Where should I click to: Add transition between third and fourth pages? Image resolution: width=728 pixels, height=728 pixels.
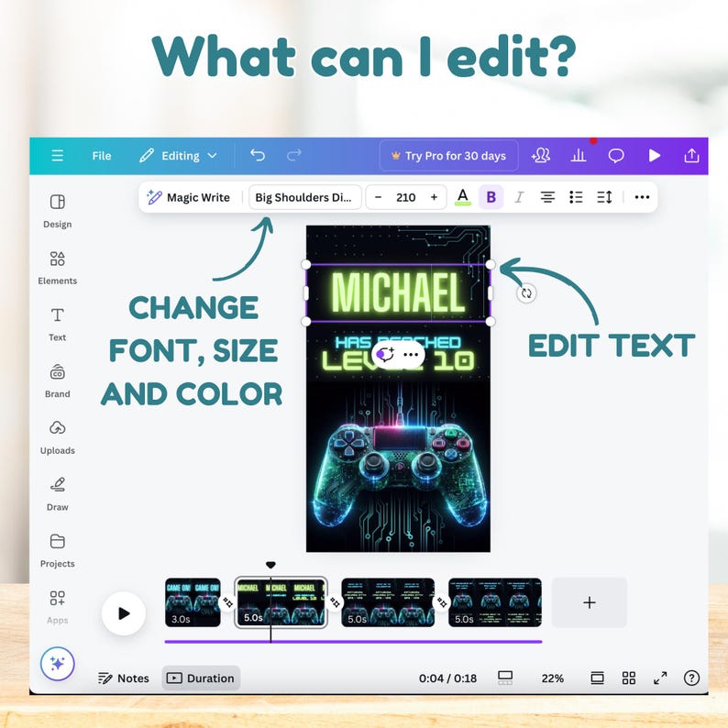(442, 602)
